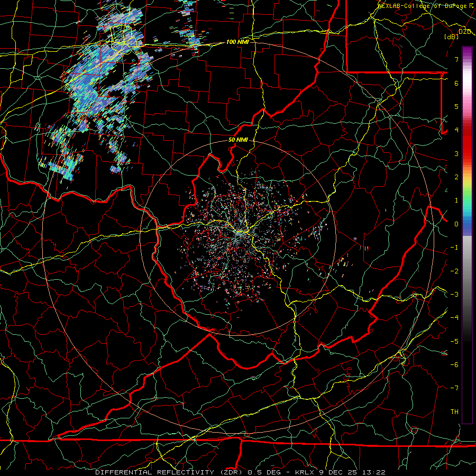Click the -5 dB value on color scale
Viewport: 476px width, 476px height.
coord(454,342)
